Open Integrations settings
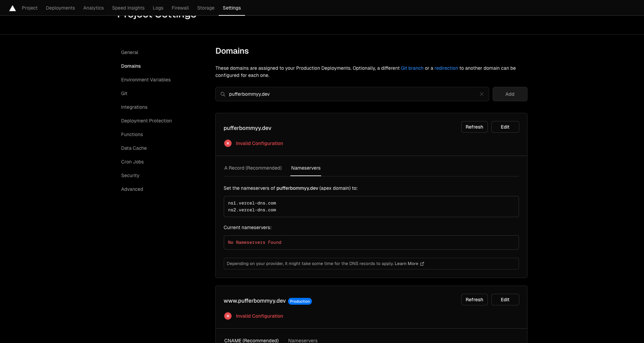The width and height of the screenshot is (644, 343). pyautogui.click(x=134, y=107)
